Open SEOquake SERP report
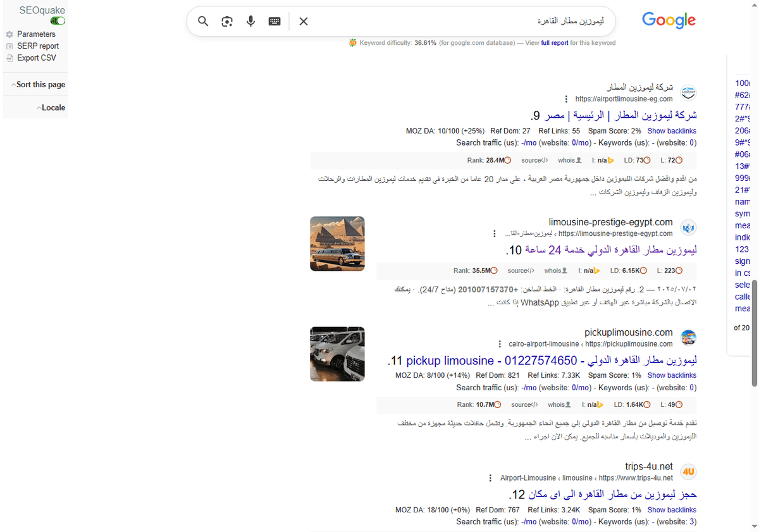This screenshot has width=759, height=532. [x=38, y=46]
